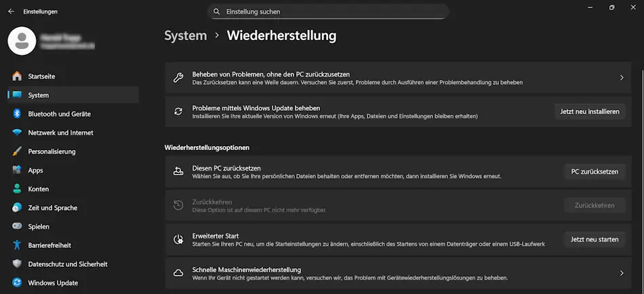Go to Netzwerk und Internet
The image size is (644, 294).
click(x=73, y=133)
